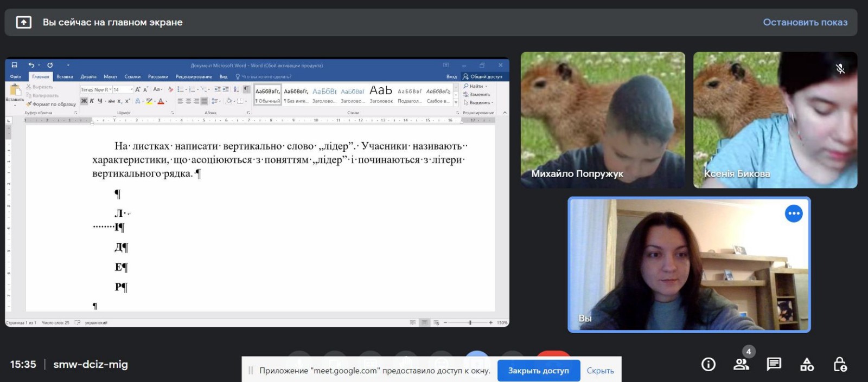Open the chat panel
Screen dimensions: 868x382
coord(774,365)
